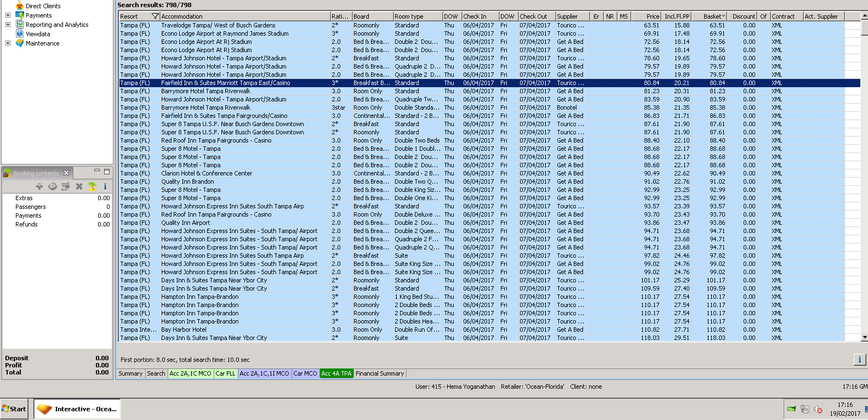Screen dimensions: 868x420
Task: Click the Viewdata globe icon
Action: tap(20, 33)
